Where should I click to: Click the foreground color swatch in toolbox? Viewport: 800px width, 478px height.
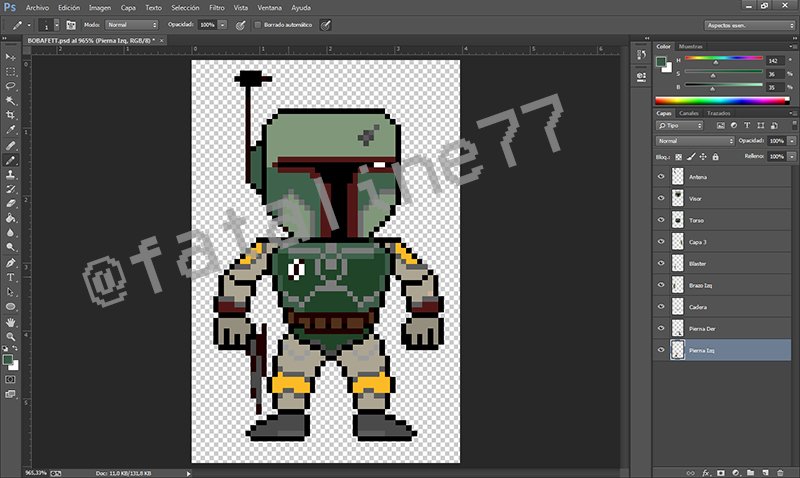pyautogui.click(x=8, y=360)
